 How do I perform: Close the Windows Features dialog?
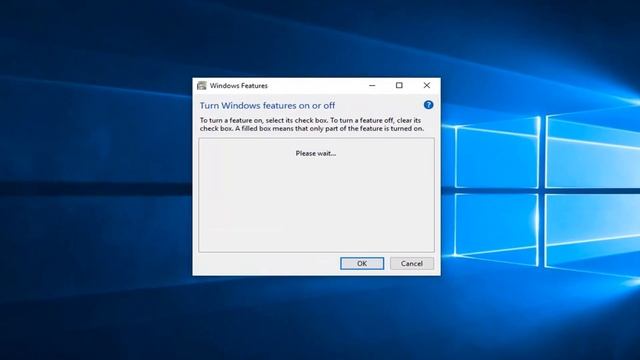pos(427,85)
